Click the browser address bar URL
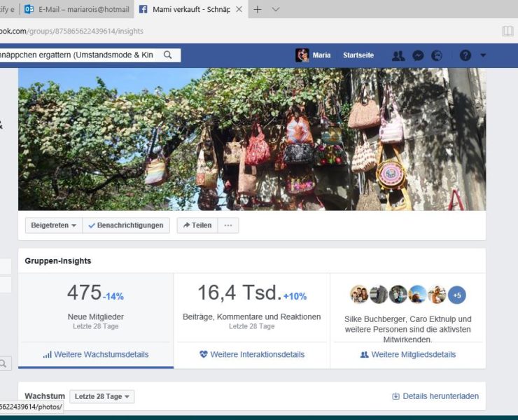This screenshot has height=420, width=518. 71,31
